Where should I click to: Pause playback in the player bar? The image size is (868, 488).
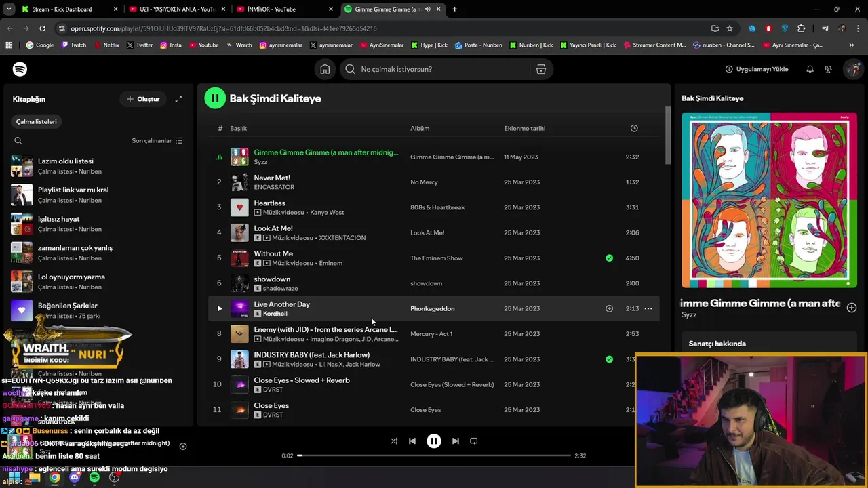pos(434,441)
